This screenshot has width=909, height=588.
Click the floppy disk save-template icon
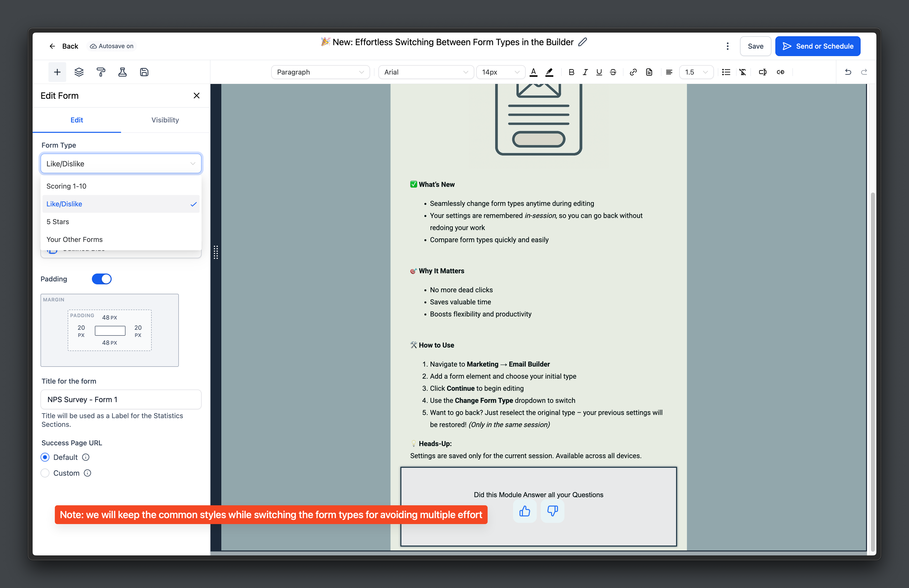tap(144, 72)
